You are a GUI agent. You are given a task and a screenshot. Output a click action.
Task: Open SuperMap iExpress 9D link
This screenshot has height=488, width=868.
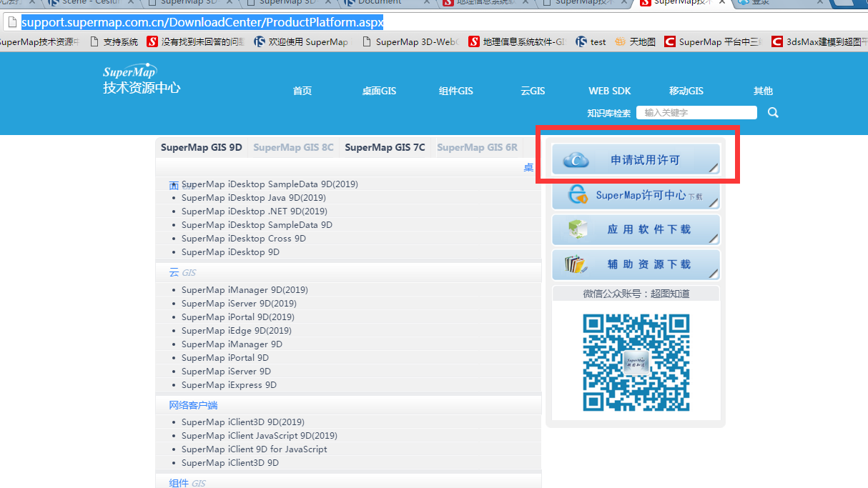pyautogui.click(x=229, y=385)
